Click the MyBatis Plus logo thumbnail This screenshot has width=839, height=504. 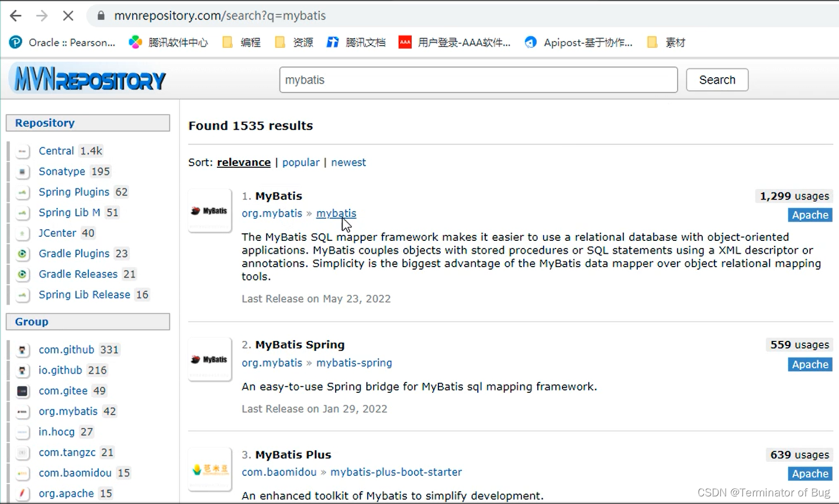pos(210,469)
